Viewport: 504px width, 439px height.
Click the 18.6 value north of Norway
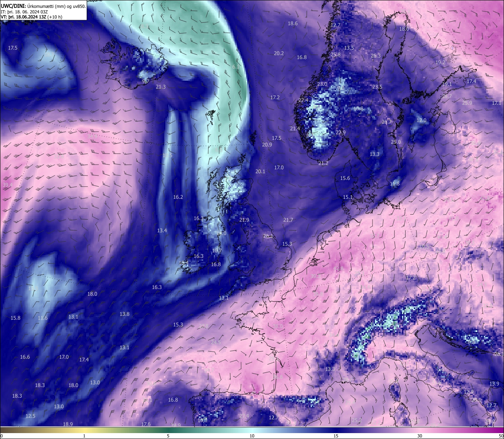293,24
